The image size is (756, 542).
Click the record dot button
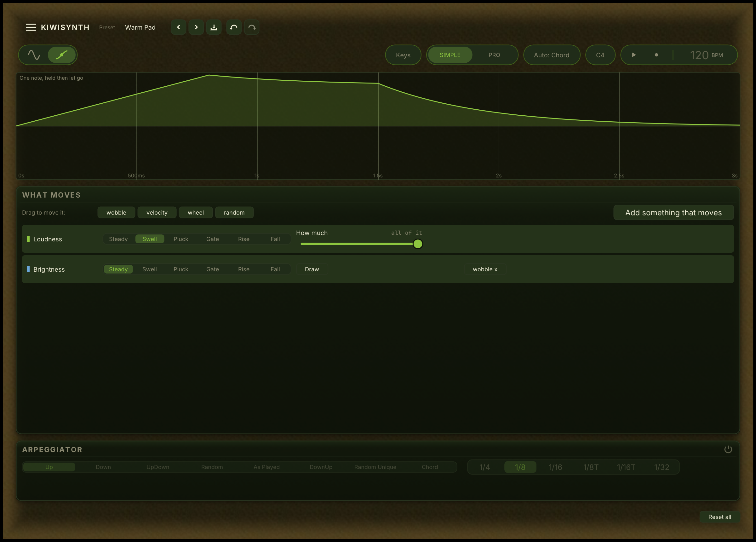tap(656, 55)
